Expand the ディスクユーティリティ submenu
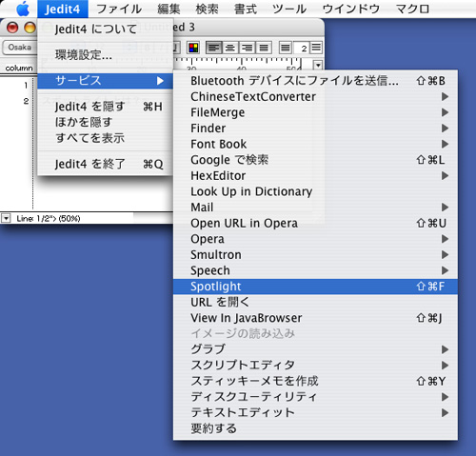 pos(315,397)
